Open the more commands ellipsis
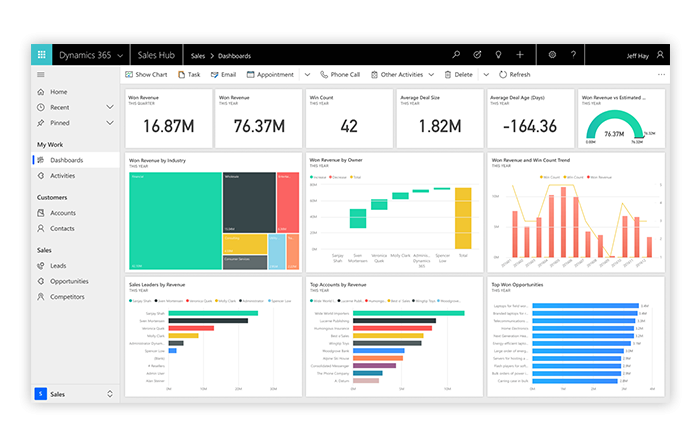 tap(661, 75)
